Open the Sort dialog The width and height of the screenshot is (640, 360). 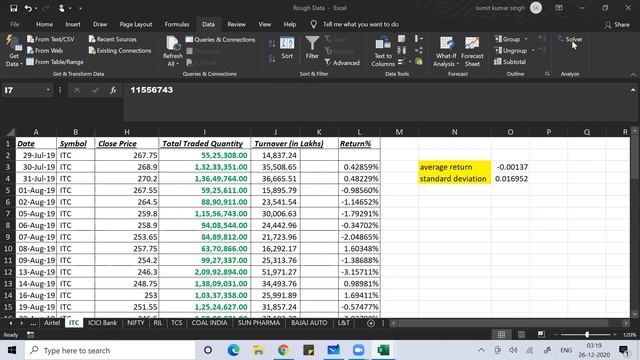point(287,48)
